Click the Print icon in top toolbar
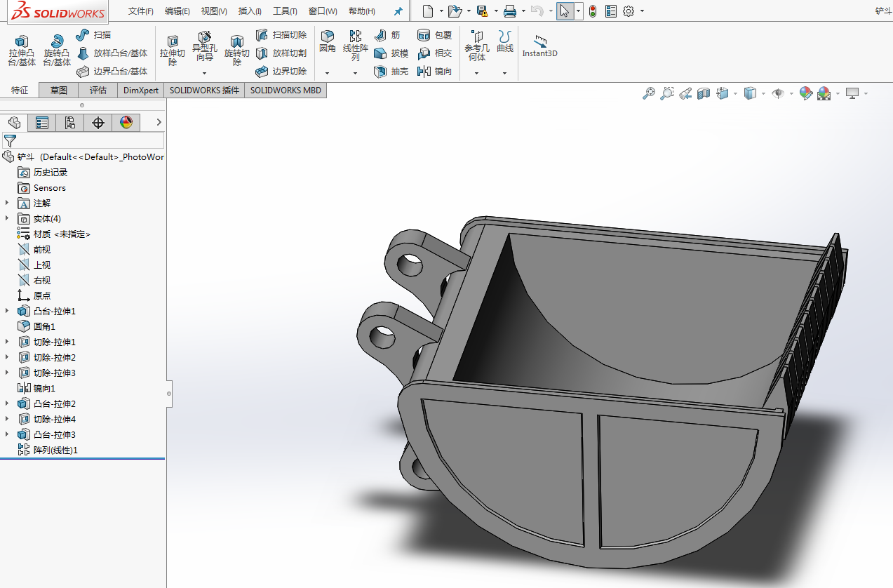The width and height of the screenshot is (893, 588). 510,11
